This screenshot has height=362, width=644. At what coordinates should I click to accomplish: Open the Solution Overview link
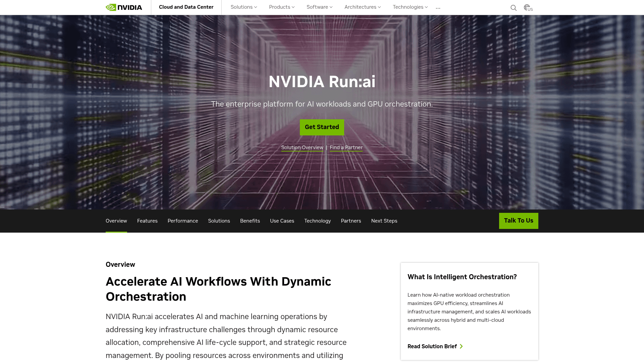click(302, 147)
